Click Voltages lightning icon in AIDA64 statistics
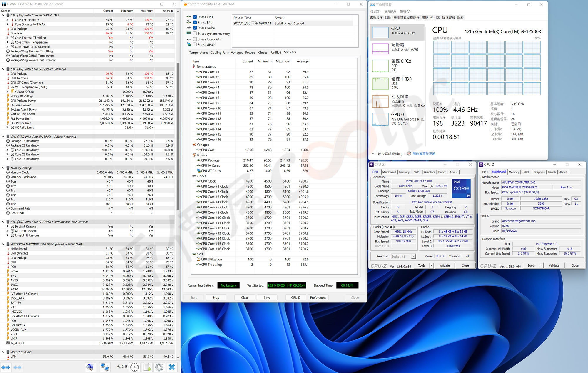Viewport: 588px width, 373px height. (x=194, y=145)
